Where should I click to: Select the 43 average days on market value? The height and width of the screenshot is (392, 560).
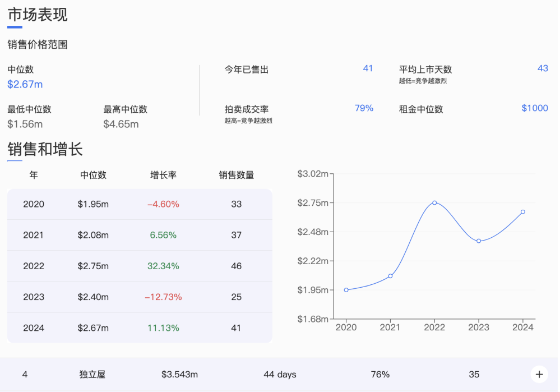tap(542, 68)
